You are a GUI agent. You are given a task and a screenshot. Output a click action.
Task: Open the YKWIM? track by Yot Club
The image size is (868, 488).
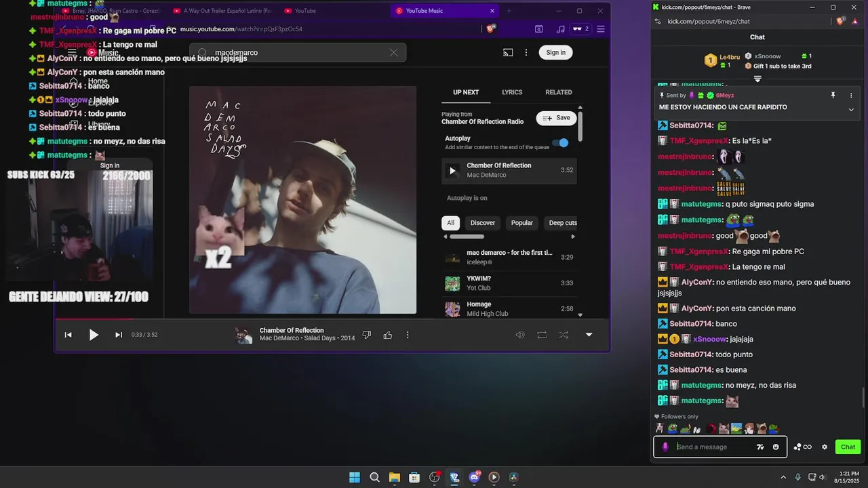click(x=509, y=283)
